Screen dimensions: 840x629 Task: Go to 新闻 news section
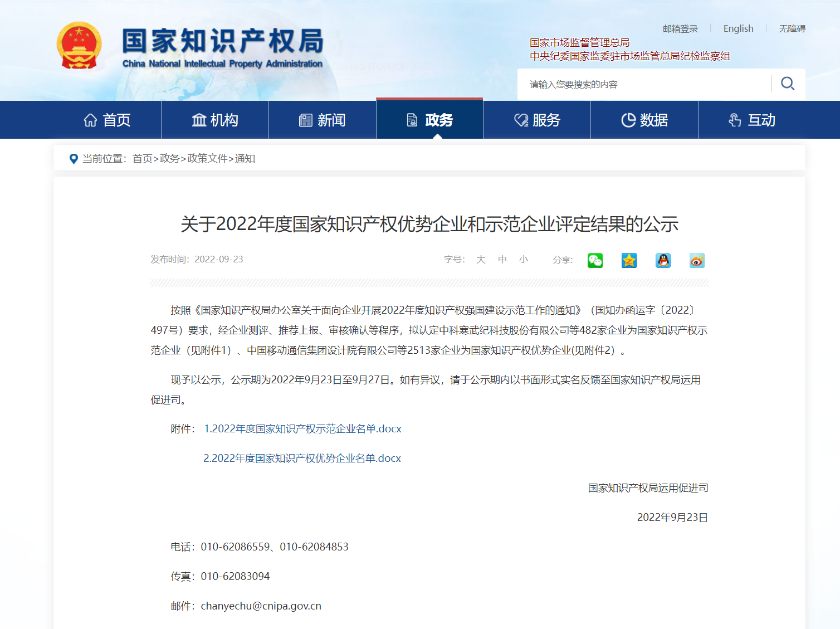pos(323,120)
